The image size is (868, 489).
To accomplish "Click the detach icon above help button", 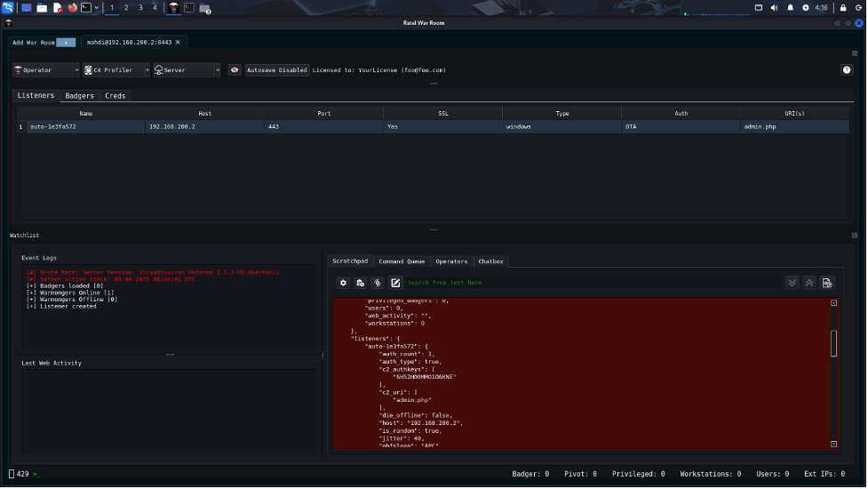I will pos(854,53).
